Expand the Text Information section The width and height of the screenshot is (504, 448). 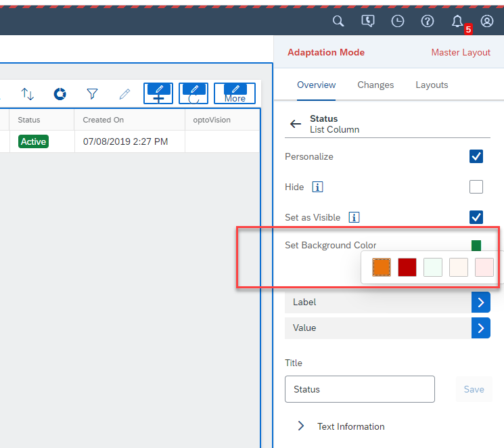pos(301,426)
